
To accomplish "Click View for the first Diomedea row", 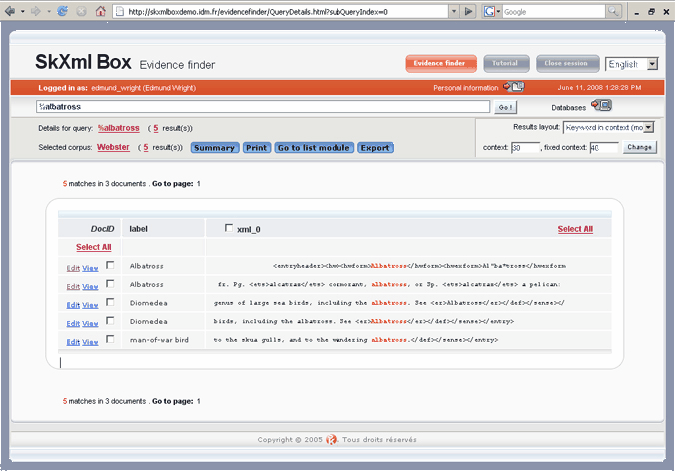I will 90,305.
